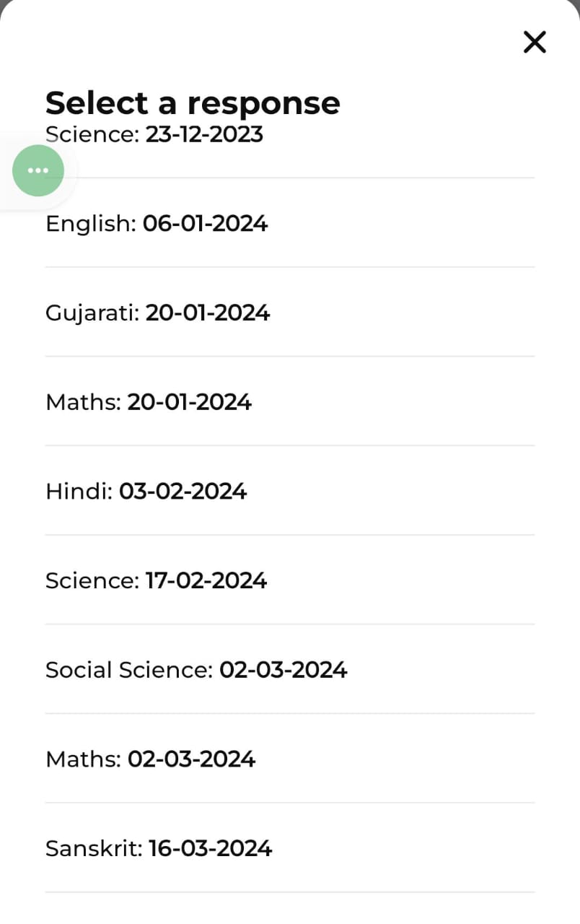580x924 pixels.
Task: Close the Select a response dialog
Action: point(535,42)
